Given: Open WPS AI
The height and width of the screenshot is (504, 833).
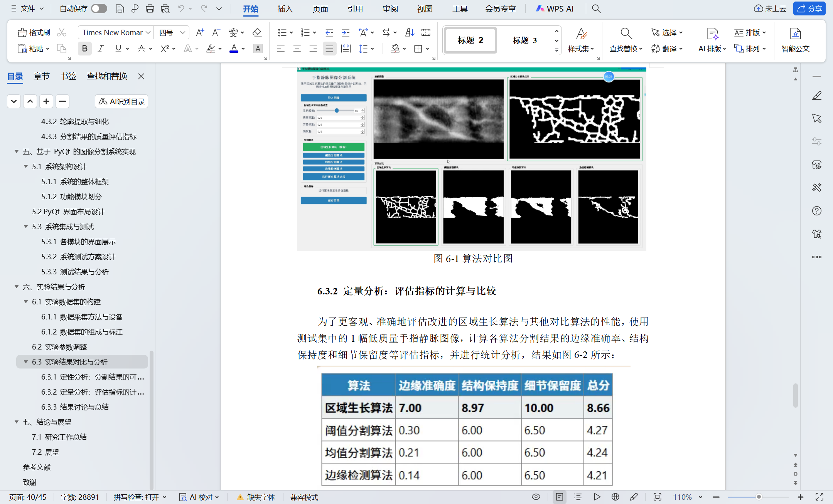Looking at the screenshot, I should click(x=555, y=8).
